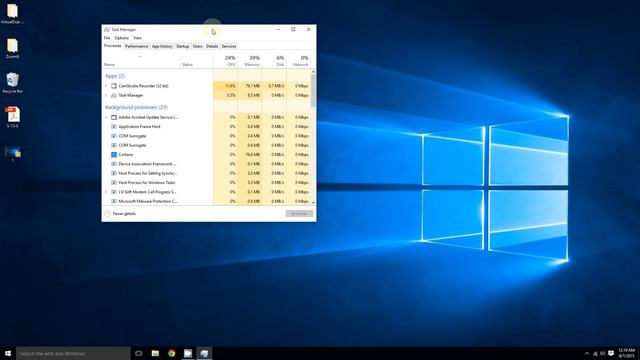The width and height of the screenshot is (640, 360).
Task: Click the Windows Start button
Action: click(8, 353)
